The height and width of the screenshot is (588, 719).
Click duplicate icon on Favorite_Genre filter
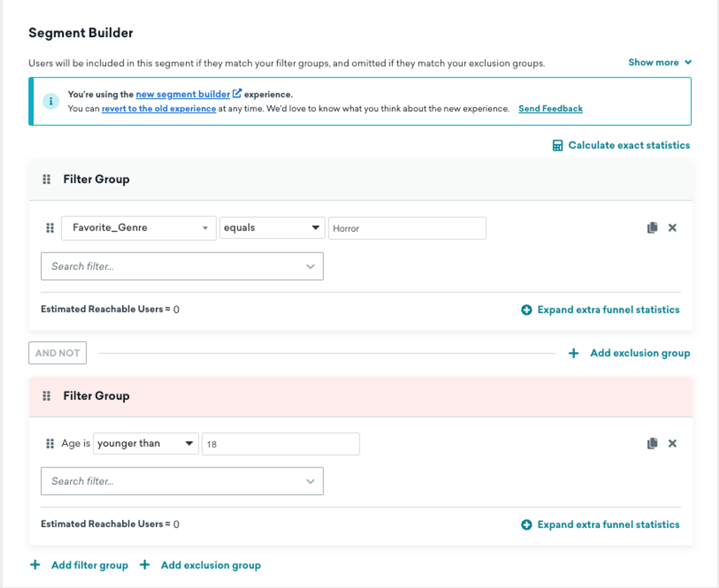652,228
